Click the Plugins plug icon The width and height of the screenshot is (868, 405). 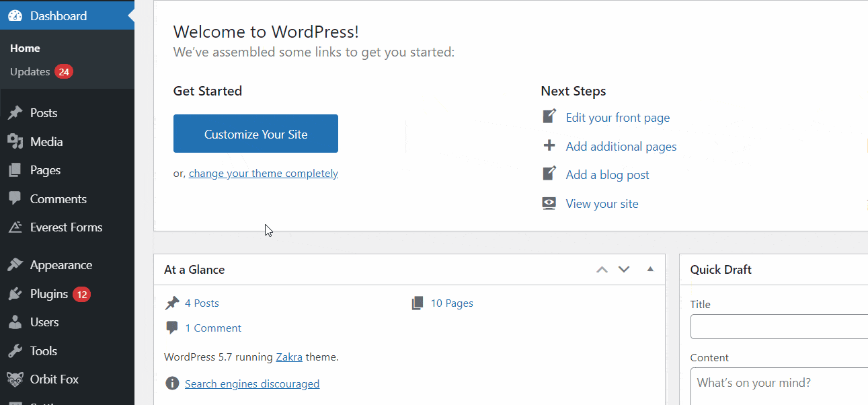click(15, 294)
